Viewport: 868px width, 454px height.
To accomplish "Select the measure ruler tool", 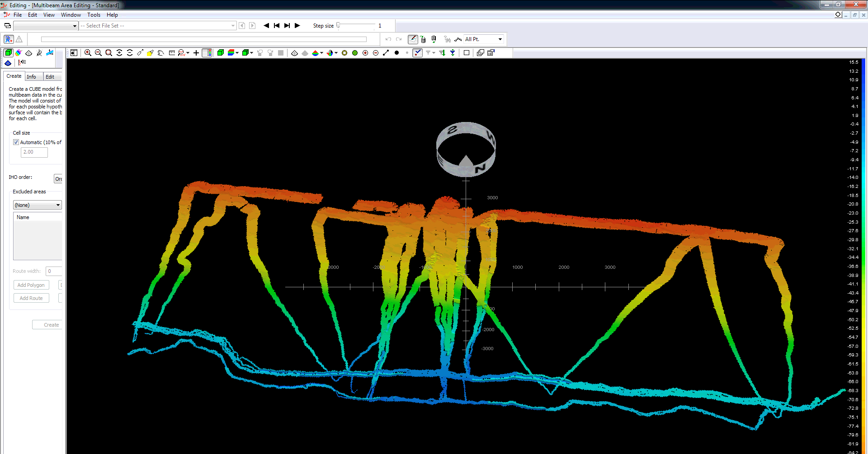I will 172,53.
